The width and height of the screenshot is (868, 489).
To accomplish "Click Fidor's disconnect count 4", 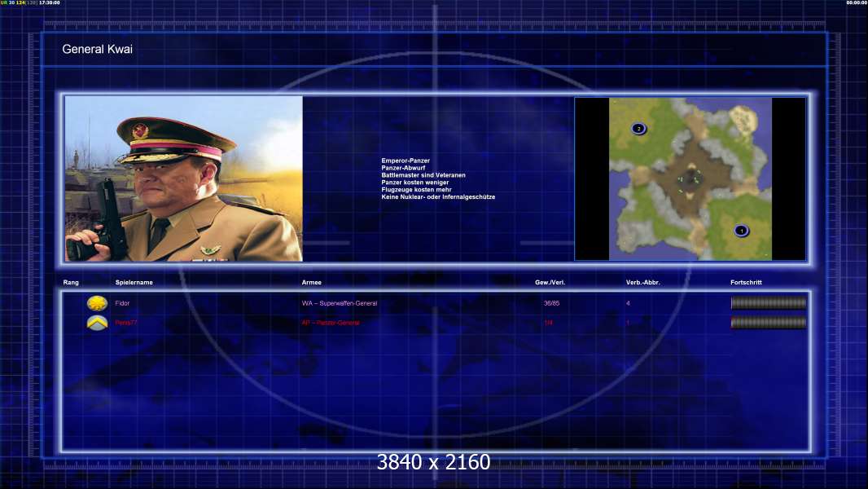I will 628,303.
